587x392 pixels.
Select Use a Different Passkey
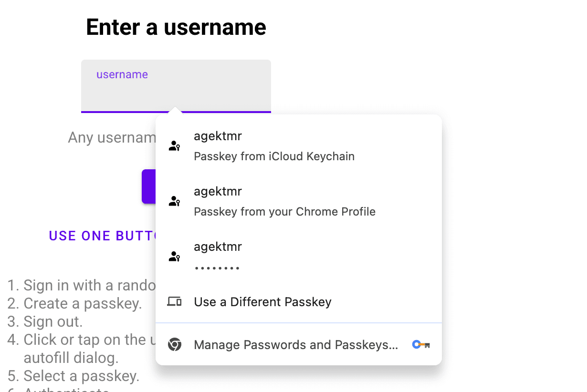click(x=262, y=301)
